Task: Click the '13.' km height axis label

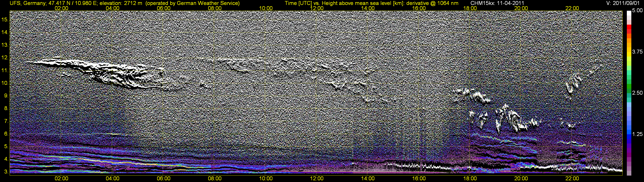Action: point(5,45)
